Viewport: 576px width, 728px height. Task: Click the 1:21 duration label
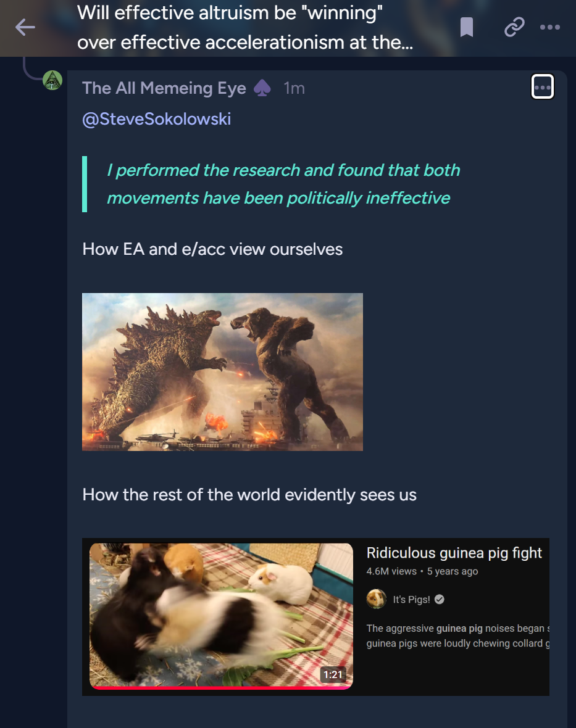pos(333,674)
